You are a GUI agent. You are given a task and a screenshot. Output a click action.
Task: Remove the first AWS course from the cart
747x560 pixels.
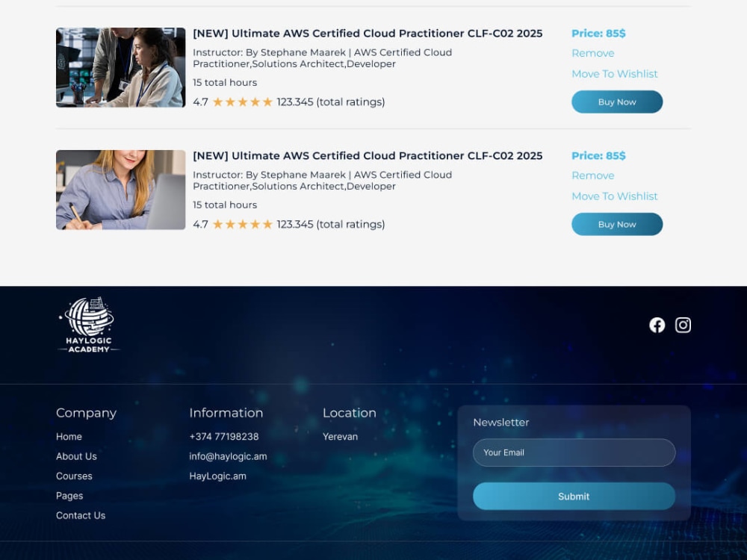(x=592, y=53)
